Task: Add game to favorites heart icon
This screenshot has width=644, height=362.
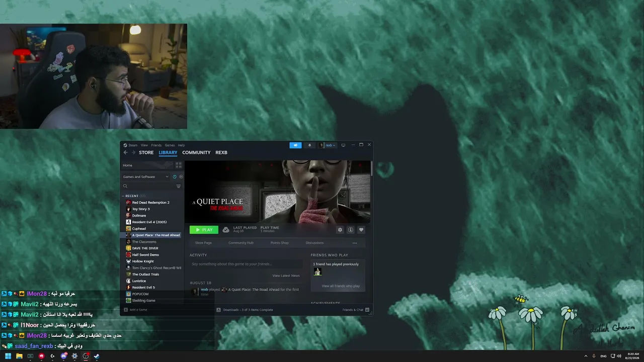Action: click(x=361, y=230)
